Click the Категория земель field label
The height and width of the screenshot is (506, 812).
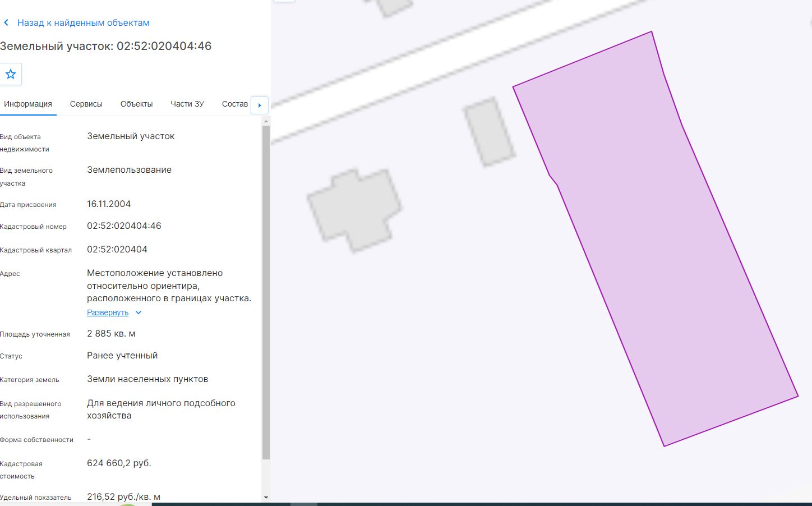tap(30, 380)
